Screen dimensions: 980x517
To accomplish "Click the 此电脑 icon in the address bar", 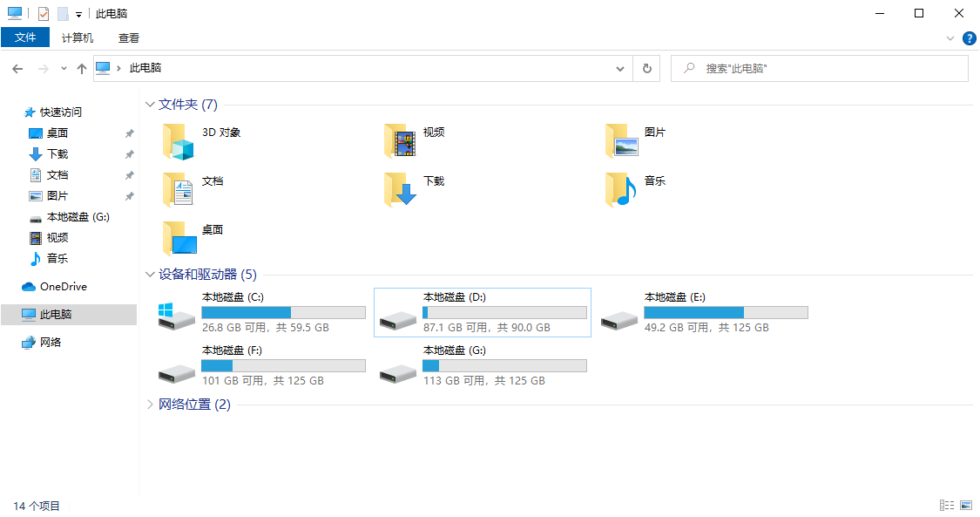I will 103,68.
